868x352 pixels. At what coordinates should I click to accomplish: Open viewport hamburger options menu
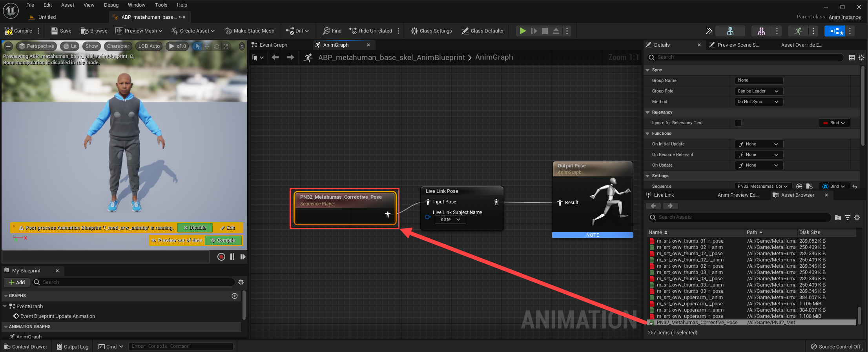point(8,46)
